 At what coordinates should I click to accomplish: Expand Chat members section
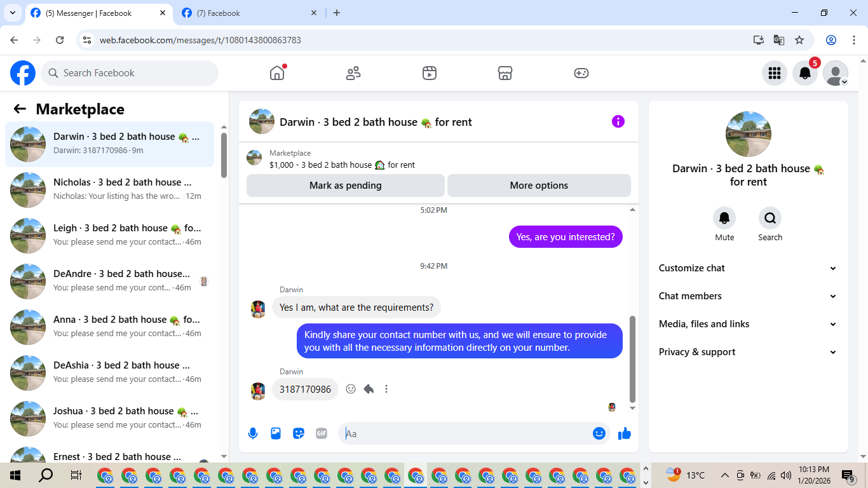[748, 296]
